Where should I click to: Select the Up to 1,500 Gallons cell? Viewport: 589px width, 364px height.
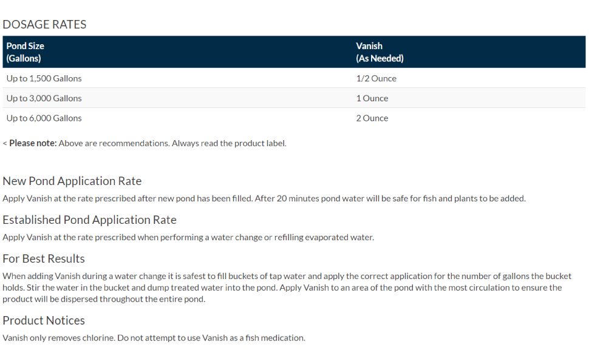click(44, 78)
